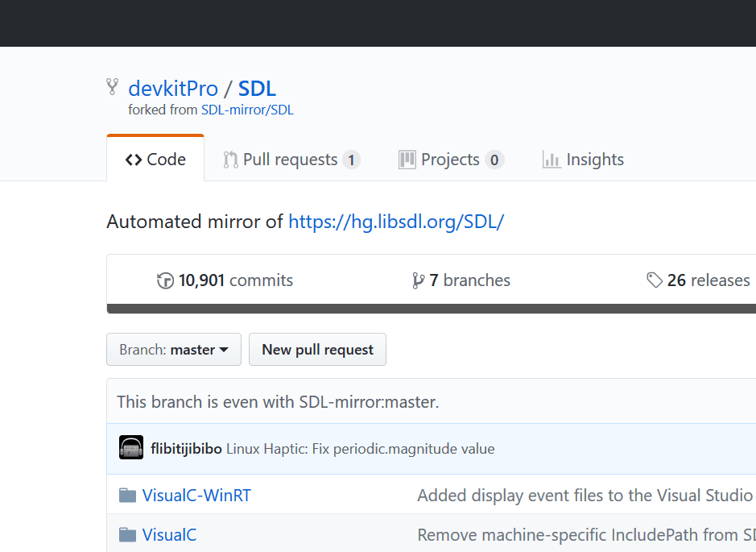Viewport: 756px width, 552px height.
Task: Click the branches icon
Action: pyautogui.click(x=418, y=280)
